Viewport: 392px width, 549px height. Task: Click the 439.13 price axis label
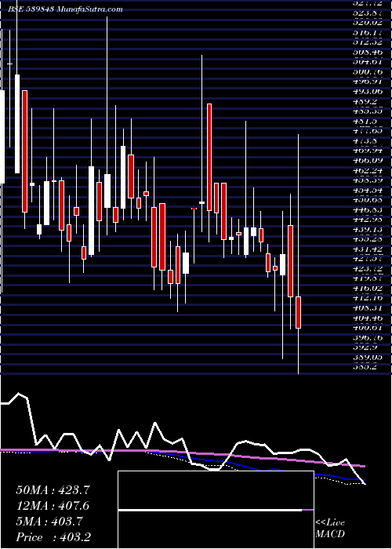(x=366, y=229)
